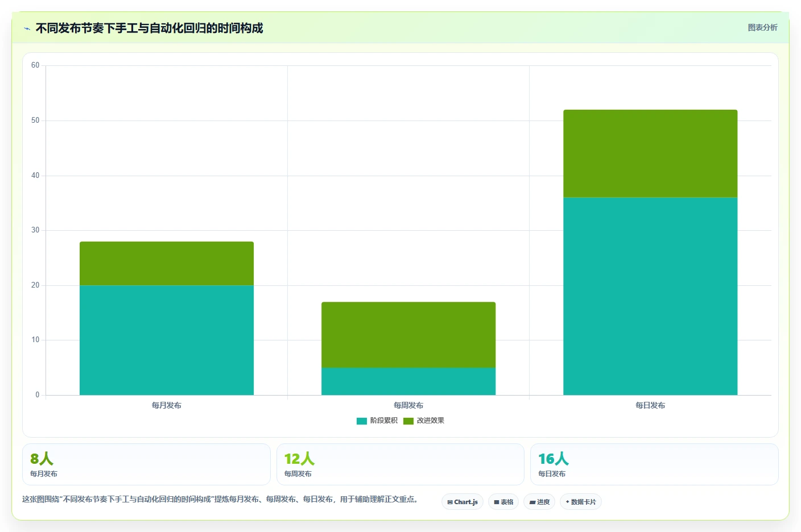This screenshot has height=532, width=801.
Task: Open the 8人 每月发布 data card
Action: [x=146, y=464]
